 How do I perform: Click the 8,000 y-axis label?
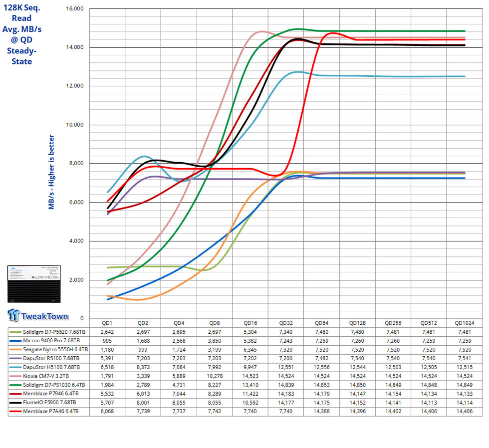[76, 163]
